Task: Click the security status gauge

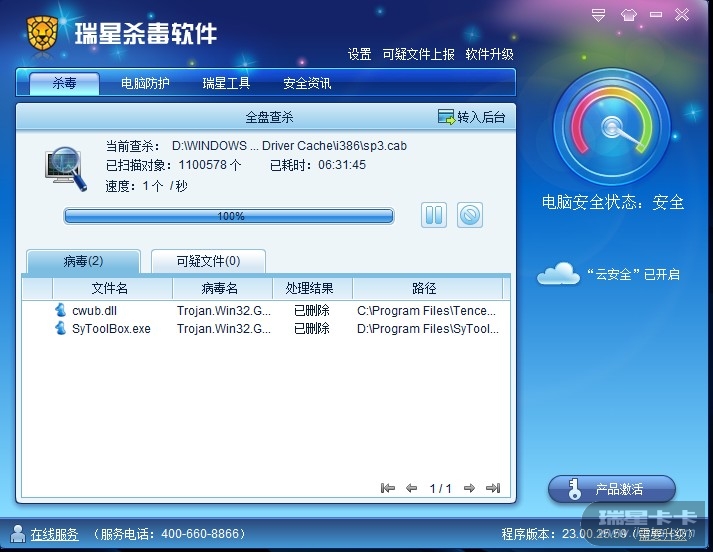Action: (x=612, y=127)
